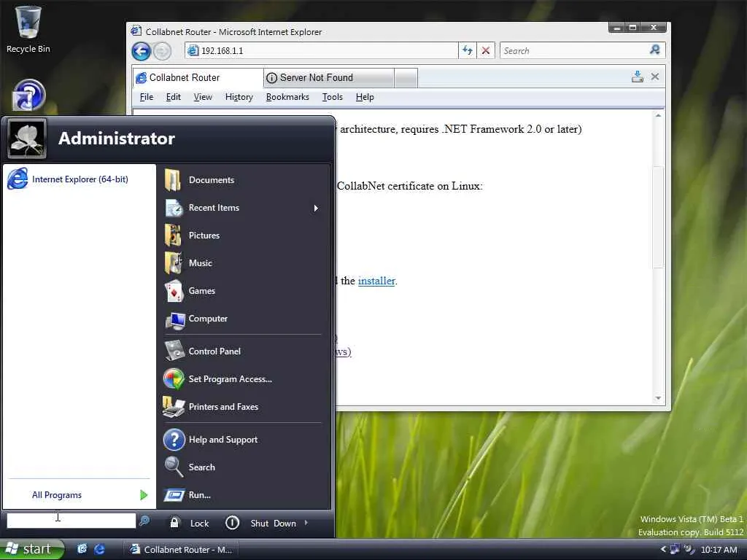Click the installer link on the page
Screen dimensions: 747x560
[x=376, y=281]
